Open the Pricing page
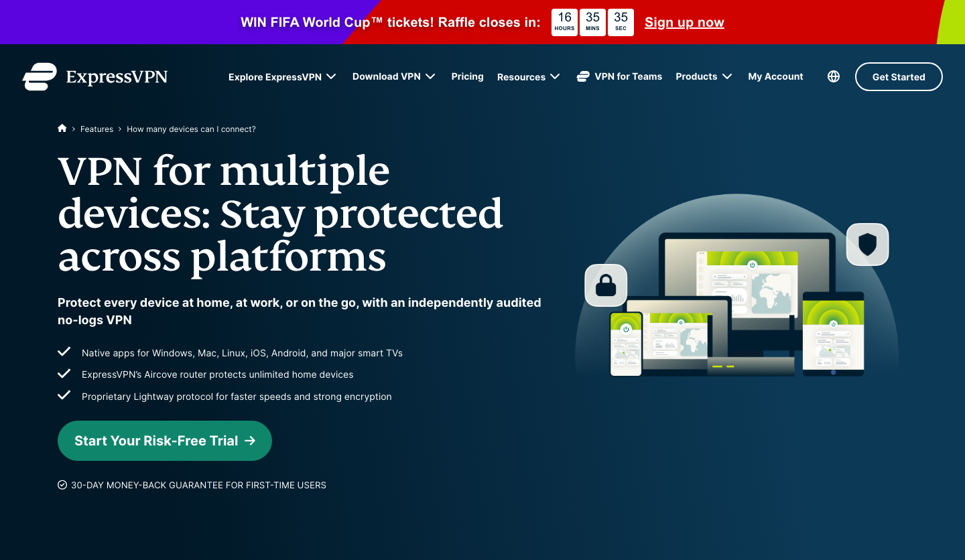 [x=468, y=76]
